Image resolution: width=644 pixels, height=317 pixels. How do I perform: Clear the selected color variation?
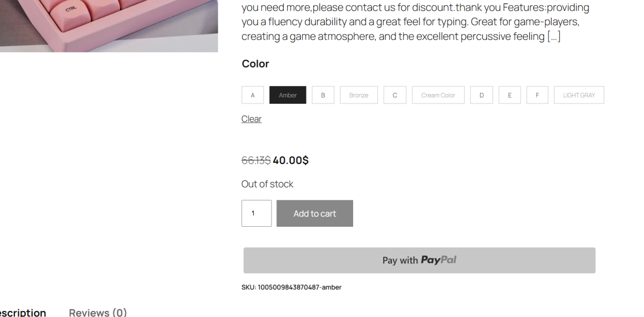pos(251,119)
